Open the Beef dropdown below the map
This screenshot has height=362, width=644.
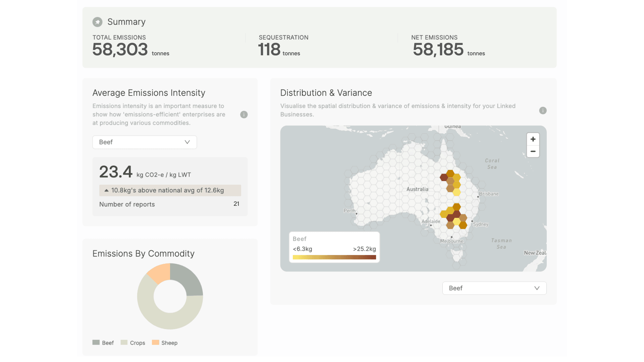click(494, 288)
